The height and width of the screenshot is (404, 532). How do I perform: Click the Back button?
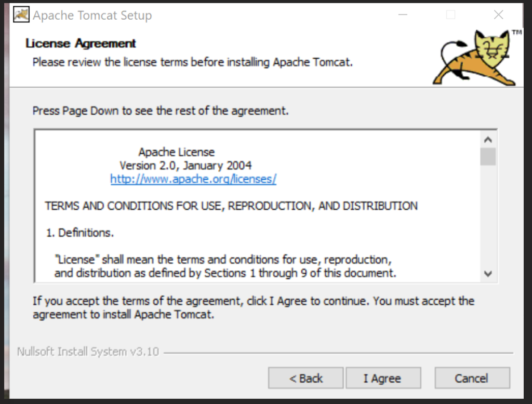pos(305,378)
